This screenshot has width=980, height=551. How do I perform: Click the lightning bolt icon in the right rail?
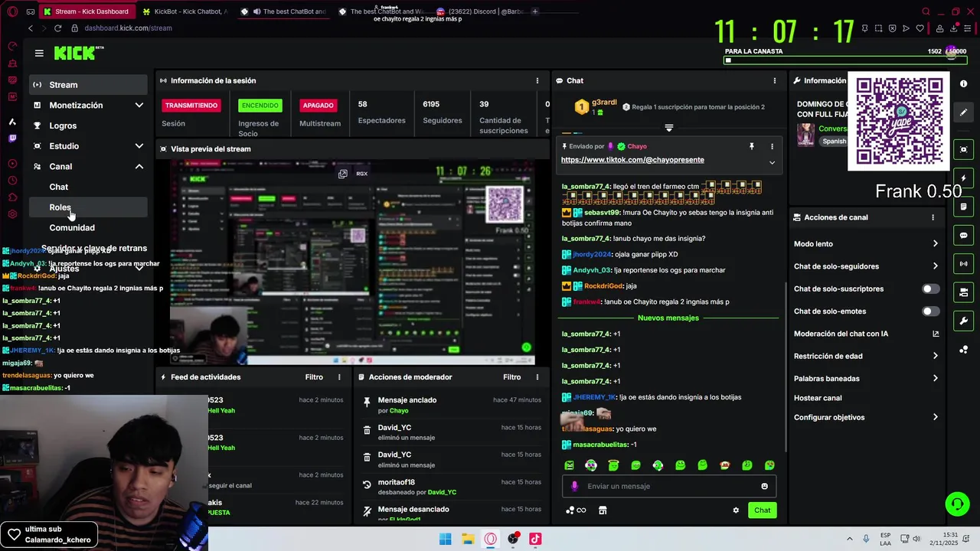(963, 178)
